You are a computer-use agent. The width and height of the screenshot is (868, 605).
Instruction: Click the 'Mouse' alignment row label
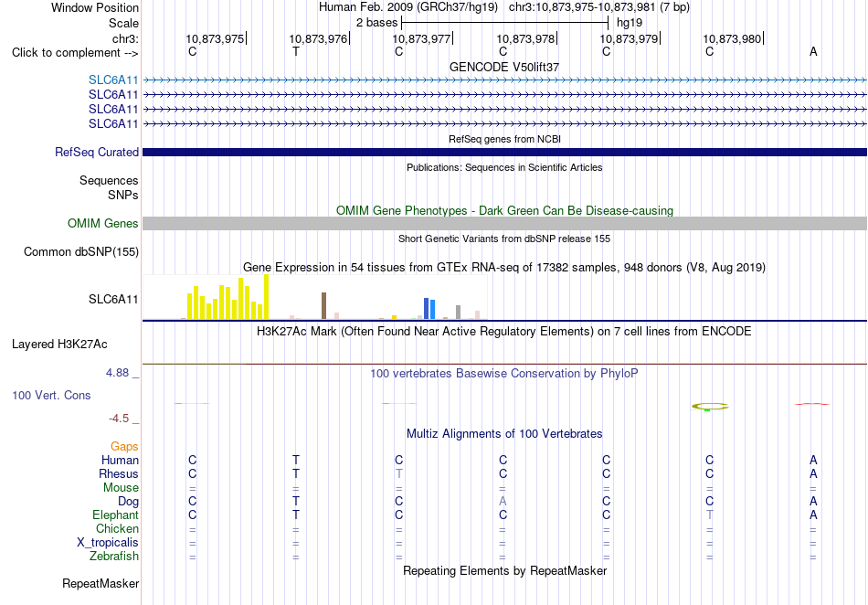(x=121, y=488)
